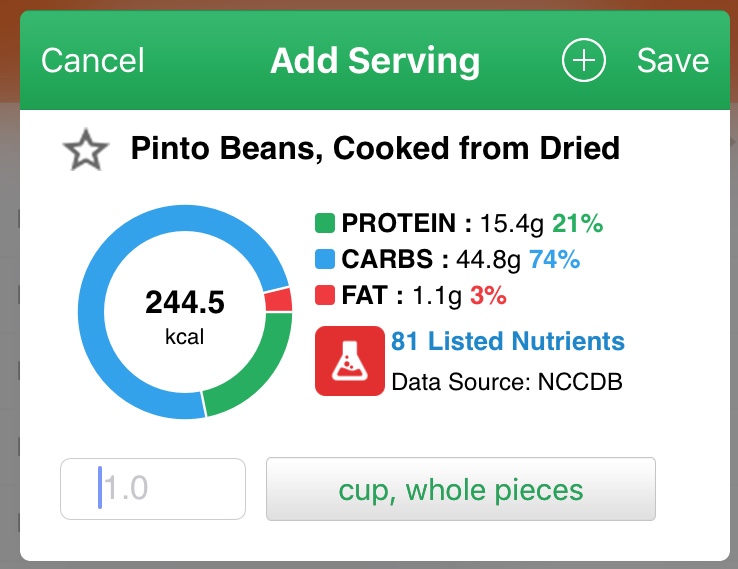Click the CARBS 44.8g 74% row
738x569 pixels.
click(448, 260)
